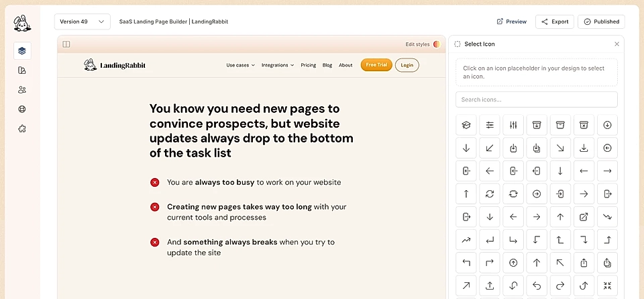This screenshot has width=644, height=299.
Task: Open Edit styles color swatch
Action: (437, 44)
